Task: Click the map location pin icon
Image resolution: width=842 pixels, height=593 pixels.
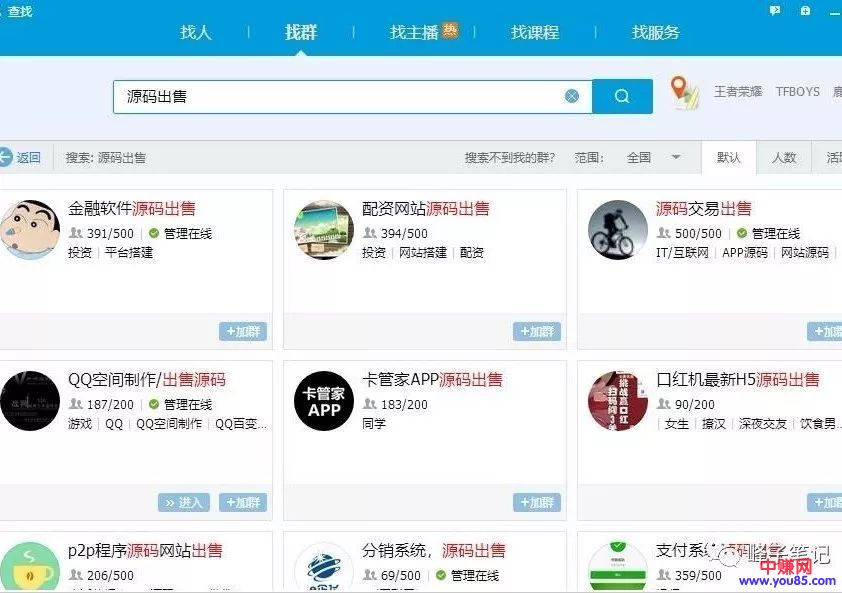Action: (684, 92)
